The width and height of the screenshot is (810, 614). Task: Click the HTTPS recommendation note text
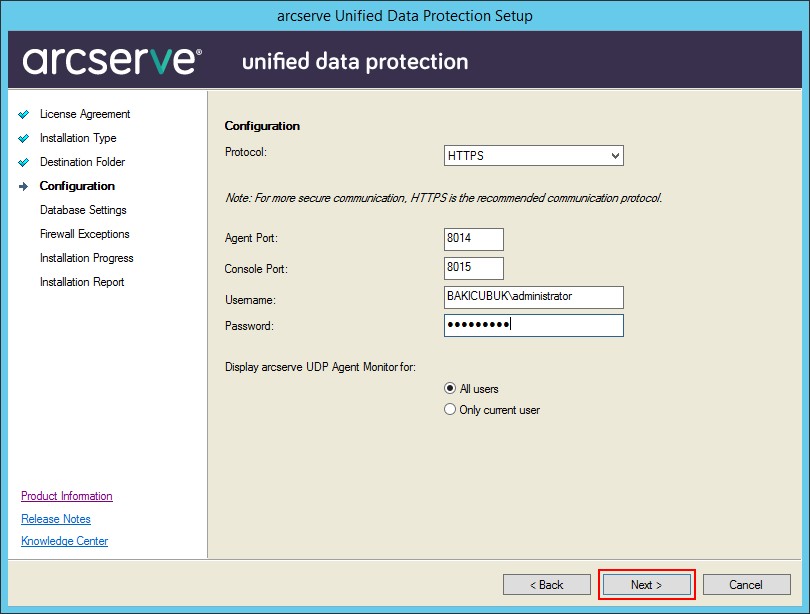(444, 198)
